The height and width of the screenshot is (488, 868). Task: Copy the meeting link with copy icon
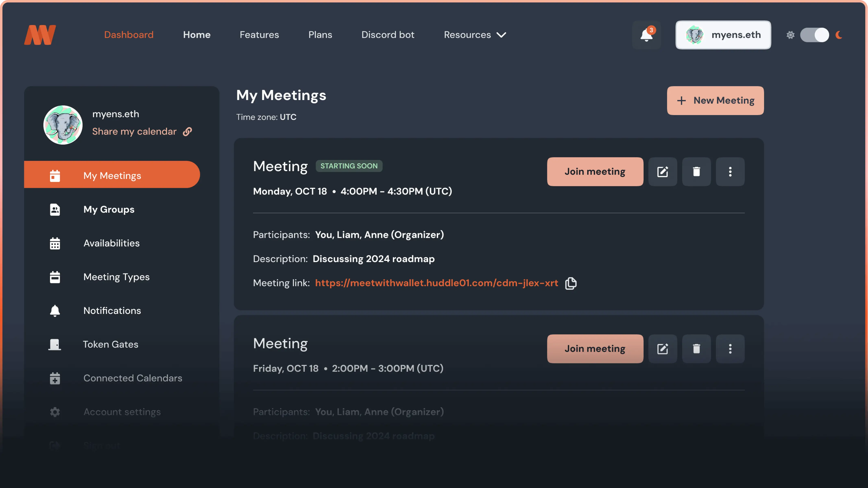point(570,283)
